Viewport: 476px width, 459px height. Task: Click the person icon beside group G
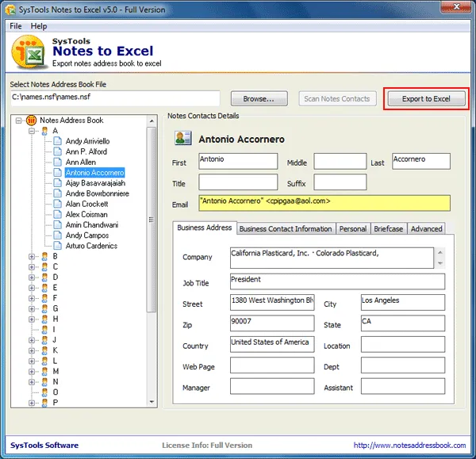click(44, 308)
